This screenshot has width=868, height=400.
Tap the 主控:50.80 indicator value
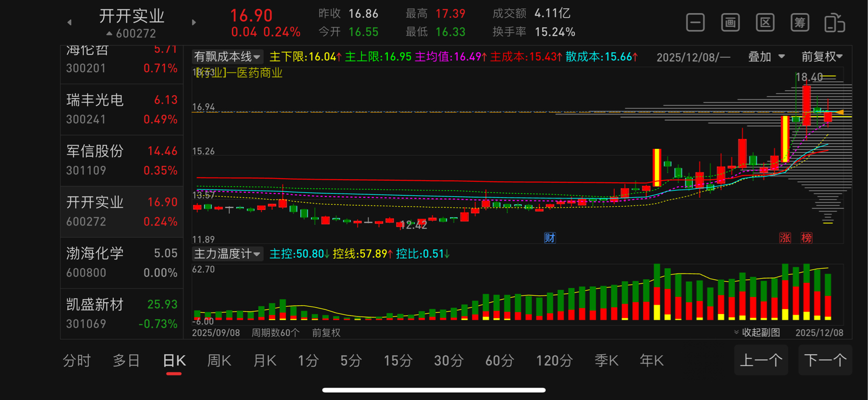pyautogui.click(x=300, y=254)
